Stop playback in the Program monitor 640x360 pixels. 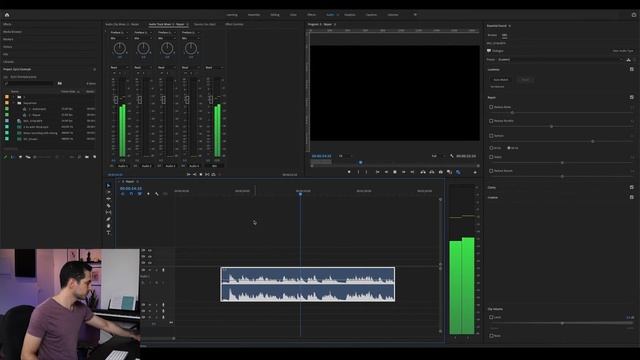click(x=395, y=172)
